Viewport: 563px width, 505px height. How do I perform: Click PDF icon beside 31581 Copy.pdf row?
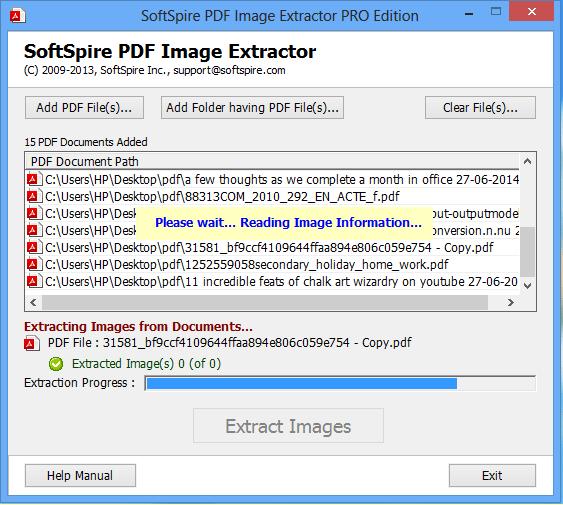point(34,247)
